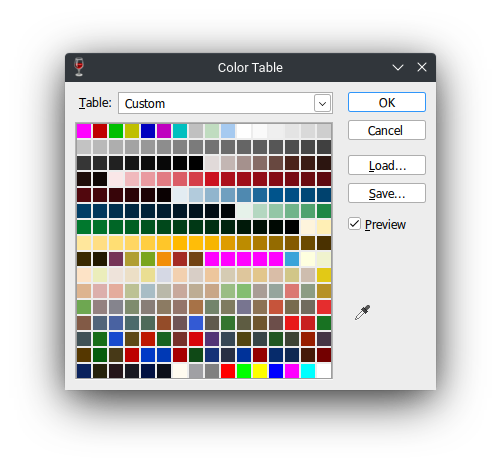Click the Custom table combo box

[x=225, y=103]
